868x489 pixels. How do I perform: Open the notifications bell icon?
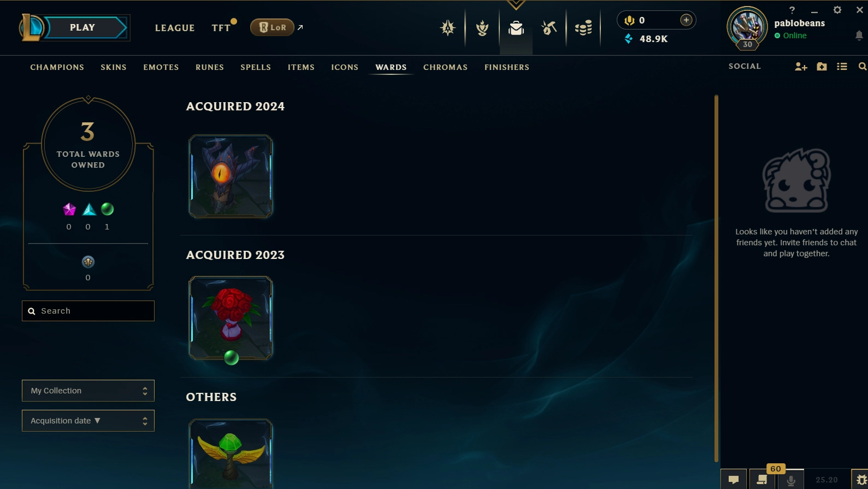859,36
